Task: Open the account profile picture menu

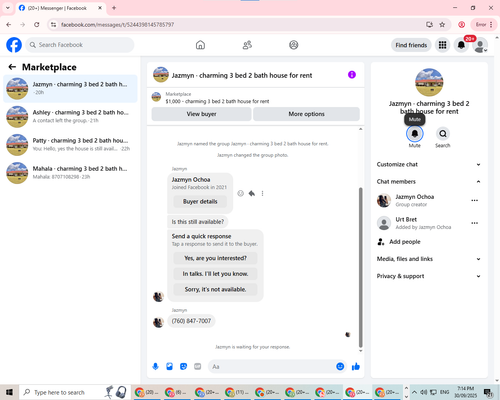Action: [480, 45]
